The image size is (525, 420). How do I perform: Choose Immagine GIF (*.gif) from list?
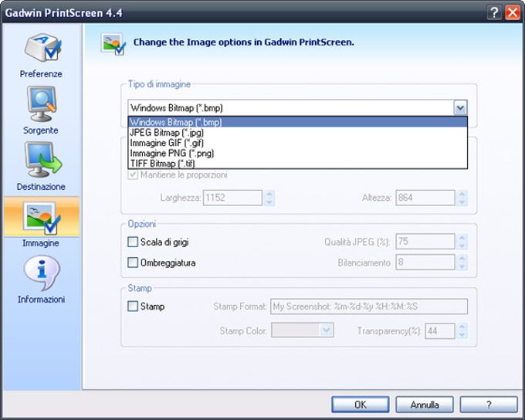[298, 143]
